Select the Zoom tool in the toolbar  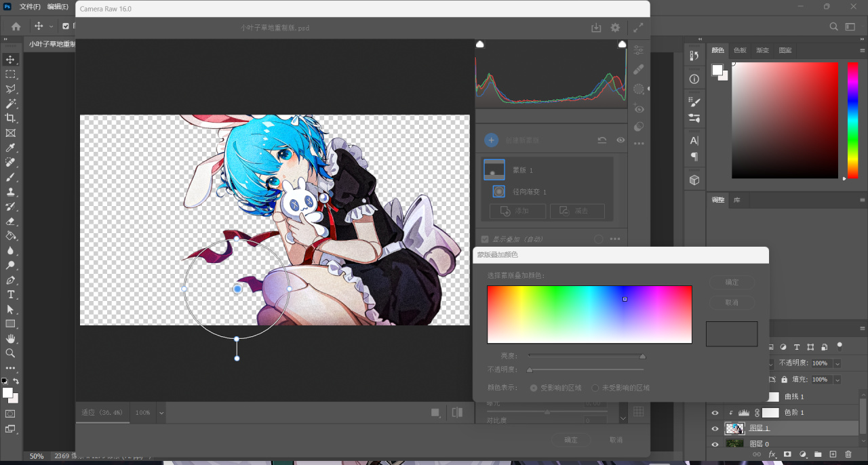click(x=11, y=353)
